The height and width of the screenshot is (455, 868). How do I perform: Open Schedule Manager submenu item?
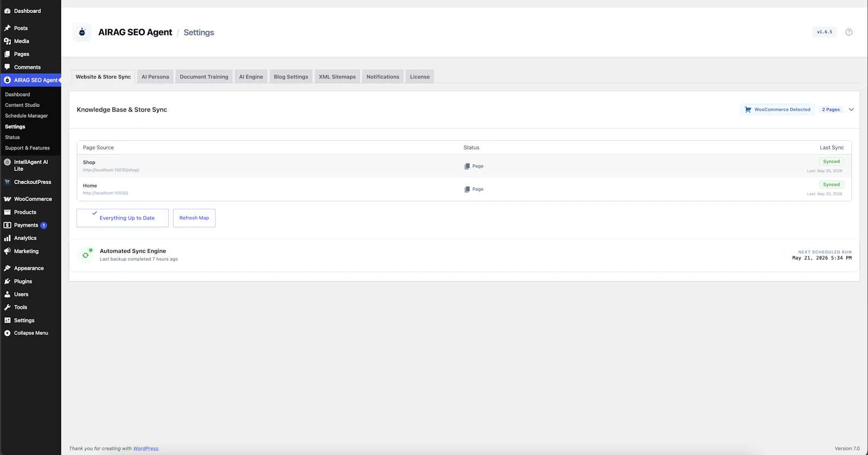coord(27,116)
